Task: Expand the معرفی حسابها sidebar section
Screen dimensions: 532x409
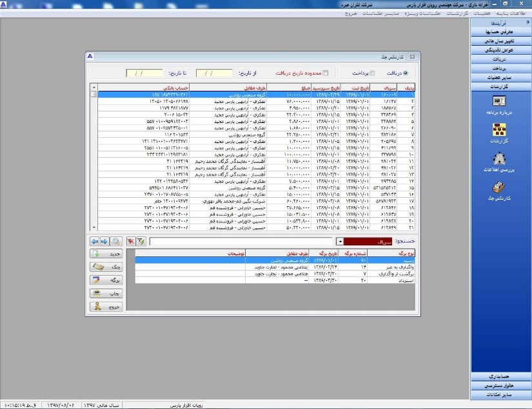Action: (x=501, y=32)
